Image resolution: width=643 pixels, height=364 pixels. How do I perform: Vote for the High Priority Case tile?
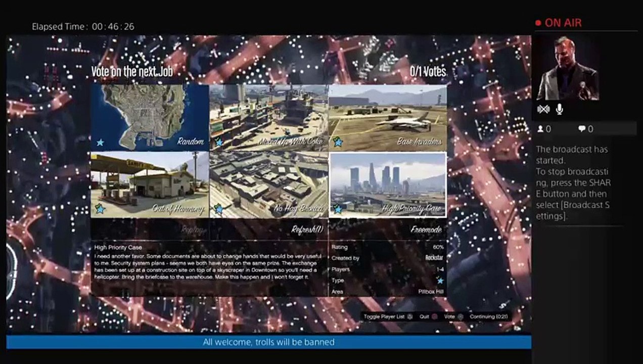click(x=388, y=185)
